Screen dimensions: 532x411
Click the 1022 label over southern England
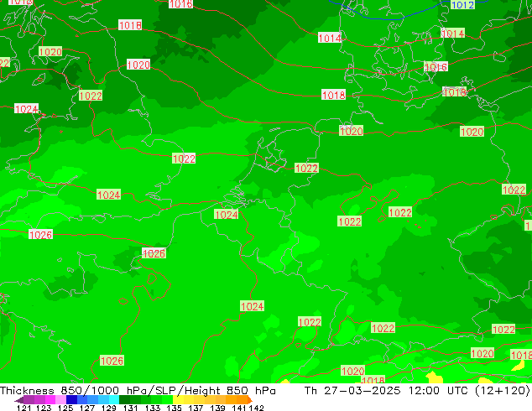184,159
